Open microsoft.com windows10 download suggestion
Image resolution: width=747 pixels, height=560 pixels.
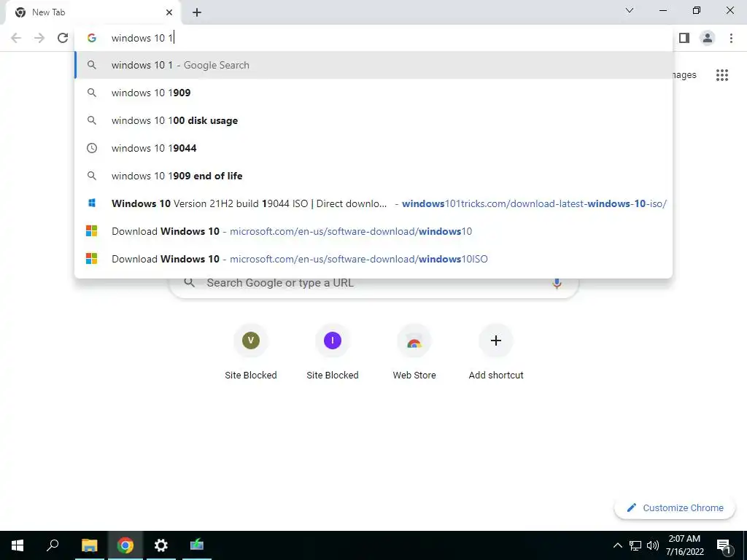pos(373,231)
